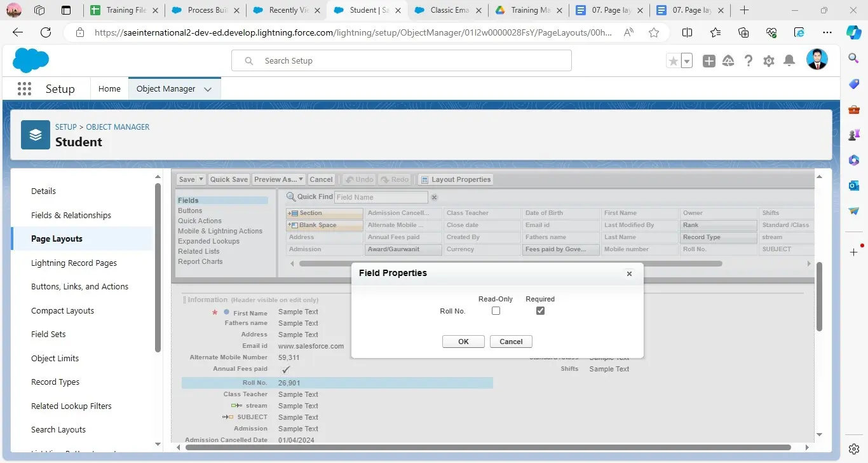Uncheck the Required checkbox for Roll No.
This screenshot has width=868, height=463.
(x=540, y=311)
